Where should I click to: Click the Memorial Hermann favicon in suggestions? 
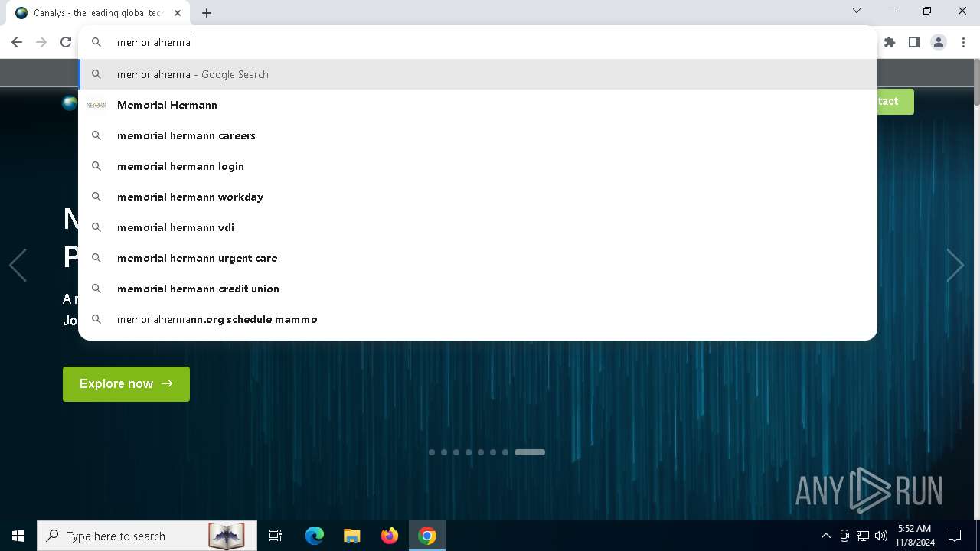pos(96,105)
